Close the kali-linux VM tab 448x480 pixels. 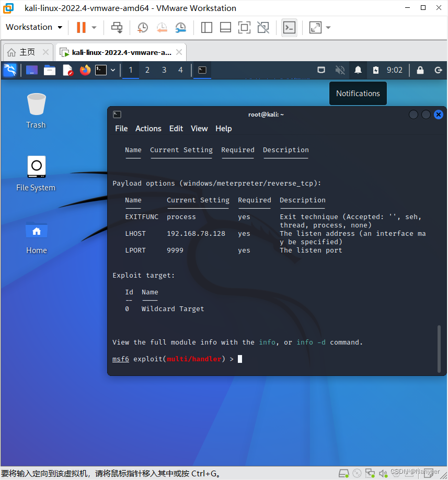click(x=179, y=52)
